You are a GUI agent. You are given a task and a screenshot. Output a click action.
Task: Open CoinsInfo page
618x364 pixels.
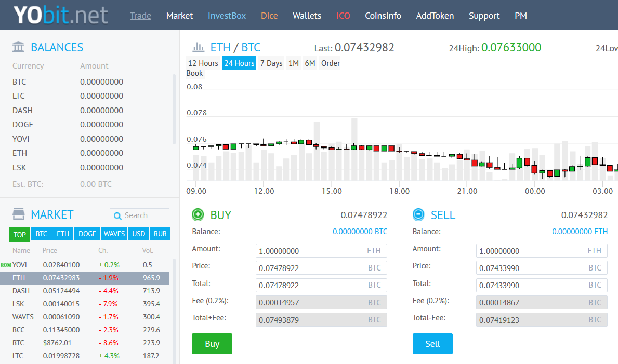pos(383,16)
